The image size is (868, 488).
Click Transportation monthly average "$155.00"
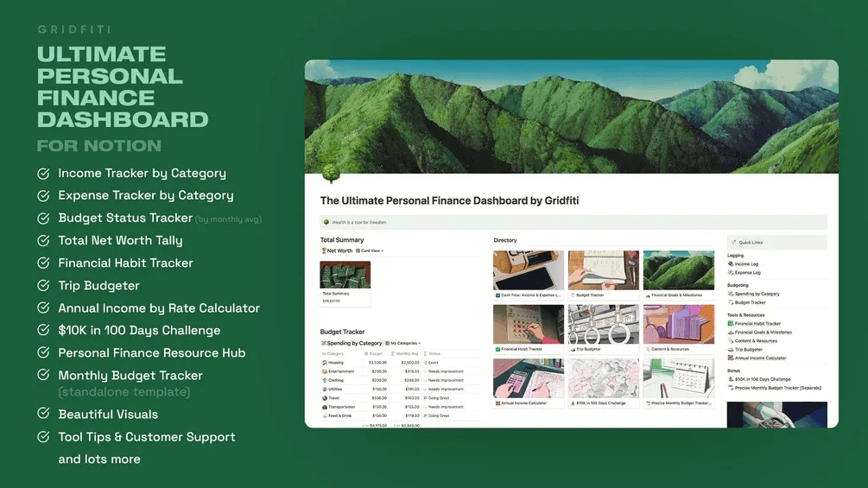412,407
